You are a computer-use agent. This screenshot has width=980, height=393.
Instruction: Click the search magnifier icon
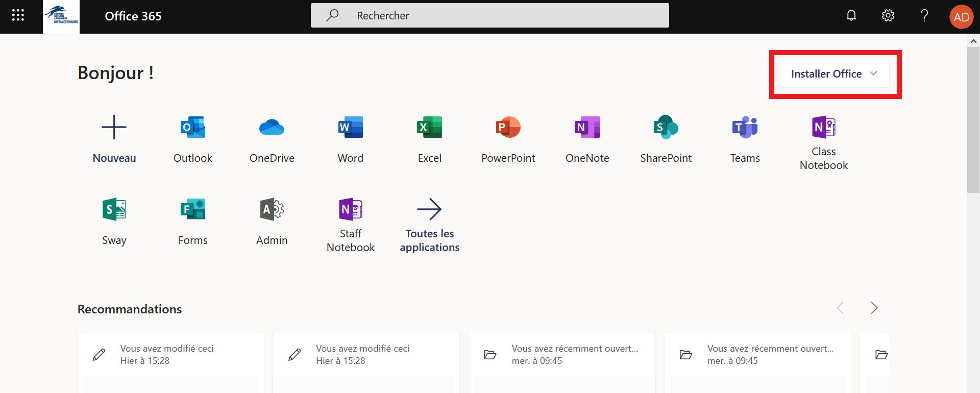332,15
